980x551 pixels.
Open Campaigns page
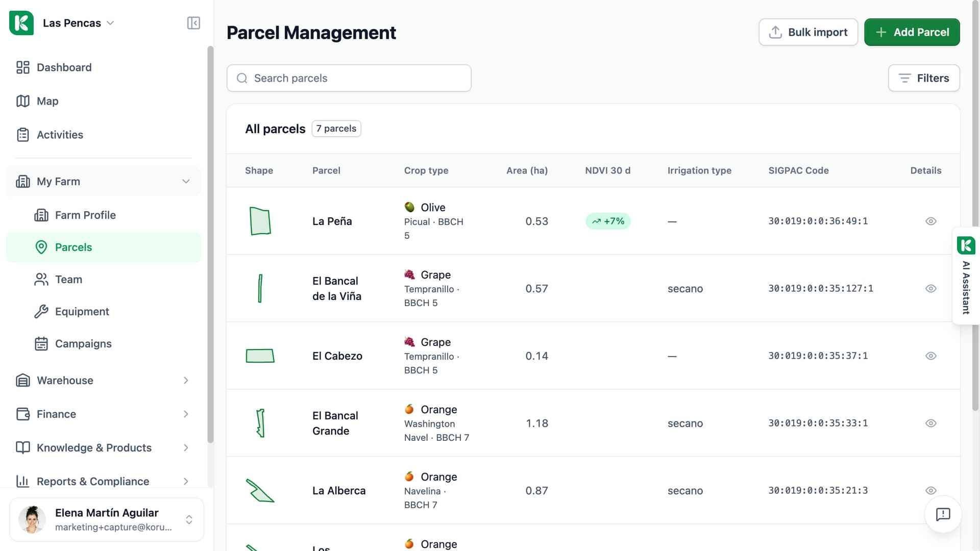click(104, 344)
